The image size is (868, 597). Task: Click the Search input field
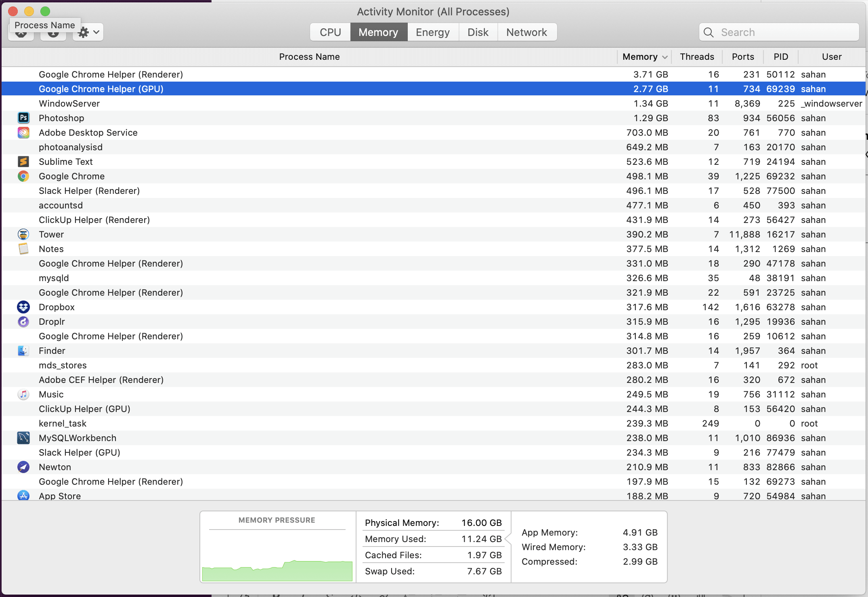[x=779, y=32]
